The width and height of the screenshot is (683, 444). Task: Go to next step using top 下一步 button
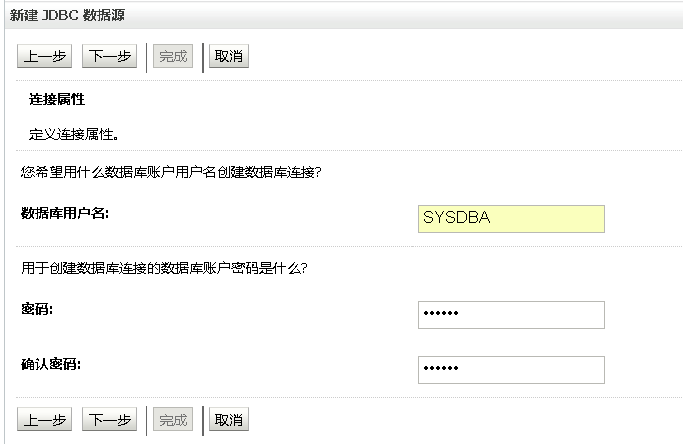pyautogui.click(x=109, y=56)
